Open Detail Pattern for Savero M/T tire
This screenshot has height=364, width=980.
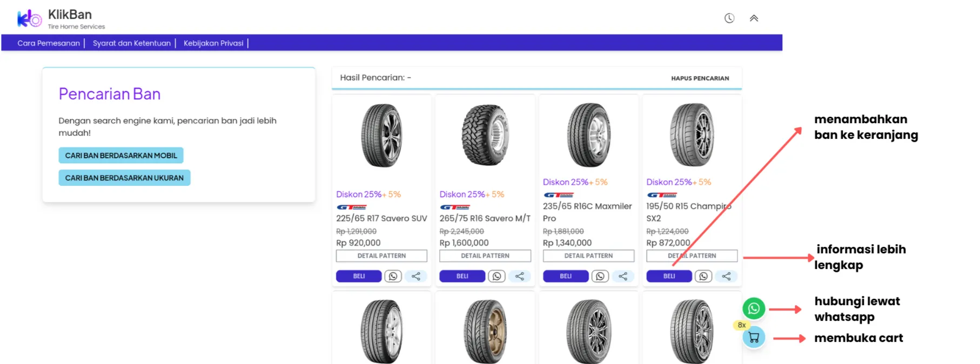coord(485,256)
